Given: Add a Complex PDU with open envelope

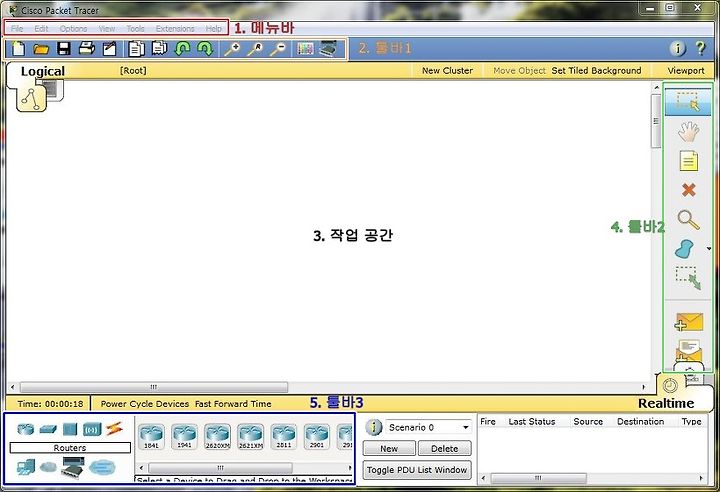Looking at the screenshot, I should (689, 351).
